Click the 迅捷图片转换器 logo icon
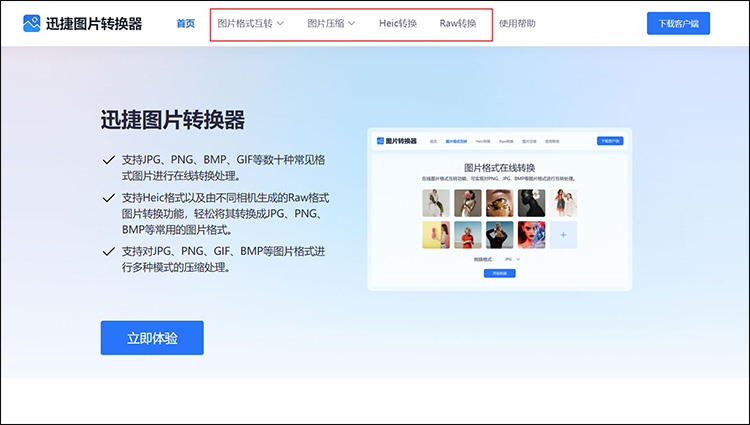This screenshot has height=425, width=750. [x=32, y=23]
